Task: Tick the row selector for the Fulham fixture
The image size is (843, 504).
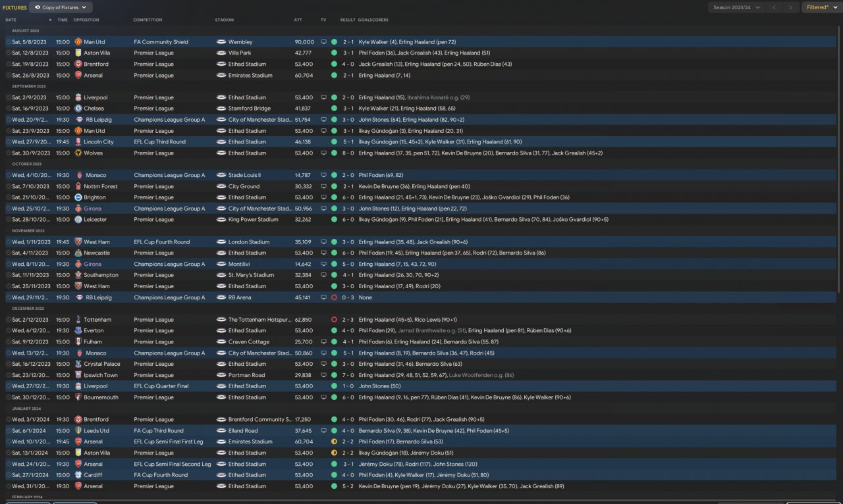Action: [x=9, y=342]
